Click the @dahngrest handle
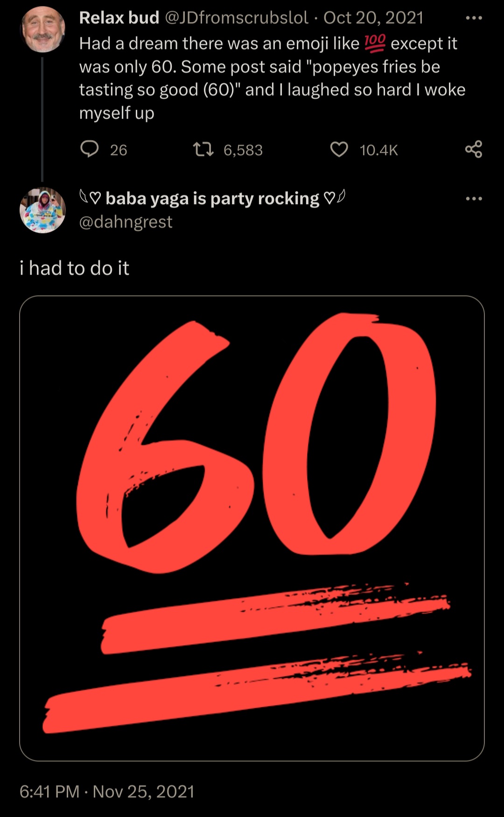504x817 pixels. (126, 221)
